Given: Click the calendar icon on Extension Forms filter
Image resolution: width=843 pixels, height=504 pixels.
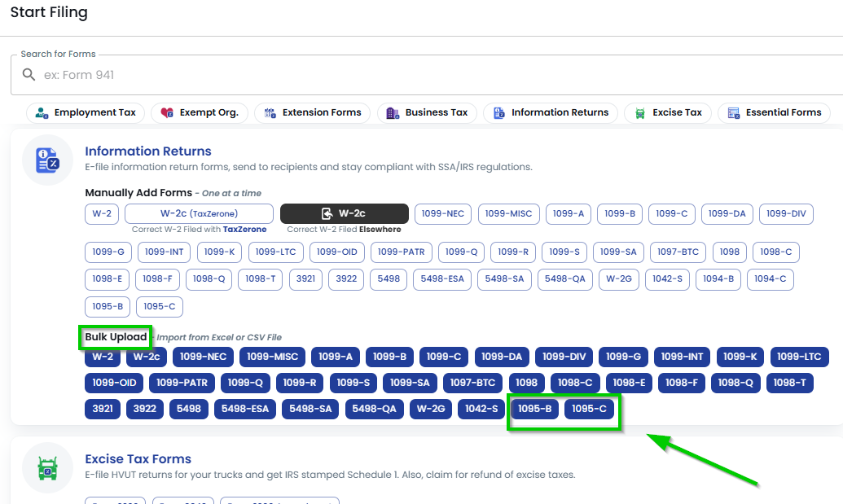Looking at the screenshot, I should tap(270, 112).
